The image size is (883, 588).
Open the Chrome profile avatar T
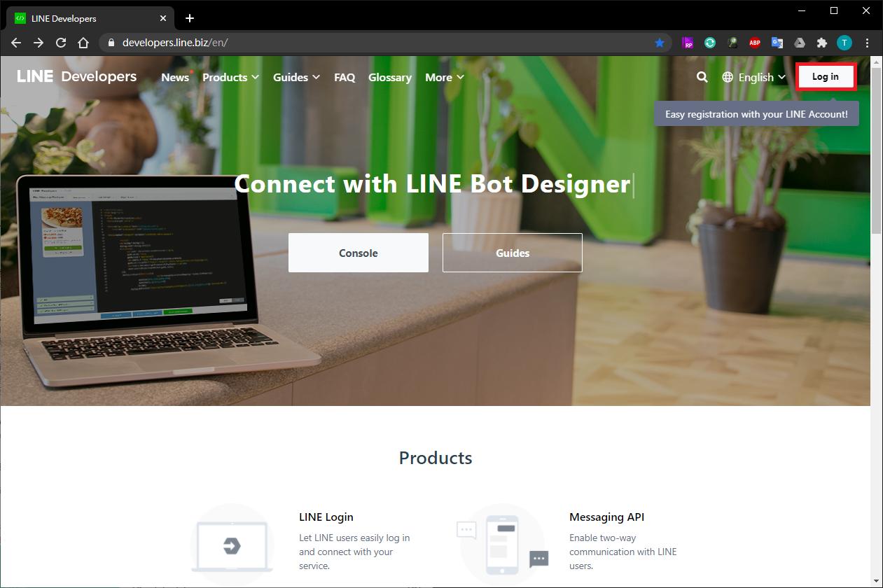(x=844, y=43)
